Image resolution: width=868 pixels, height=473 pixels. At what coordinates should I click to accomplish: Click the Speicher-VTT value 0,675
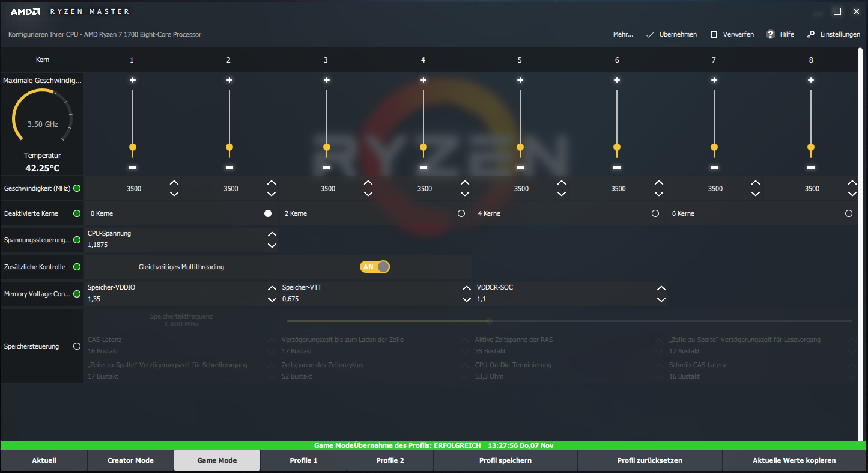[291, 299]
